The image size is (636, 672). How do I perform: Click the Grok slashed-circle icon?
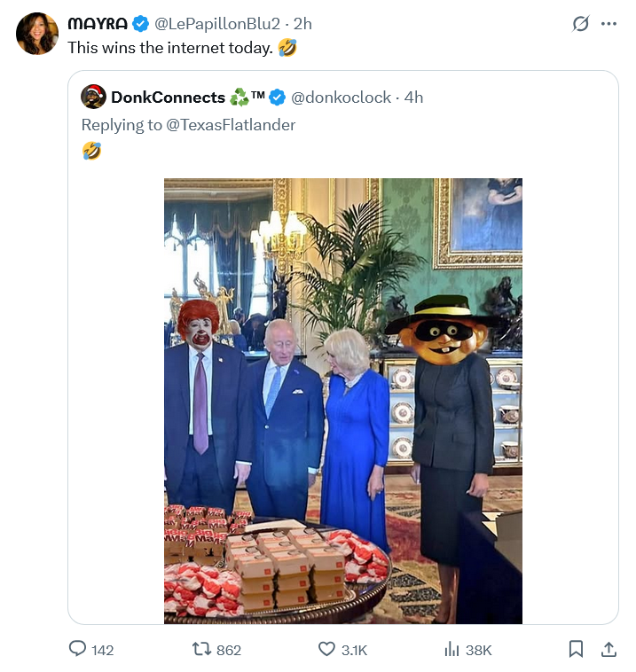point(580,24)
